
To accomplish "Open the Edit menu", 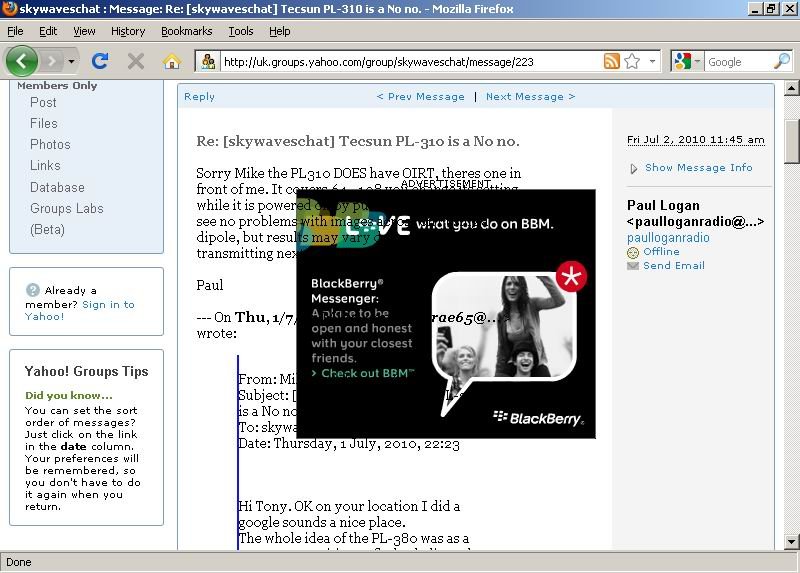I will point(48,31).
